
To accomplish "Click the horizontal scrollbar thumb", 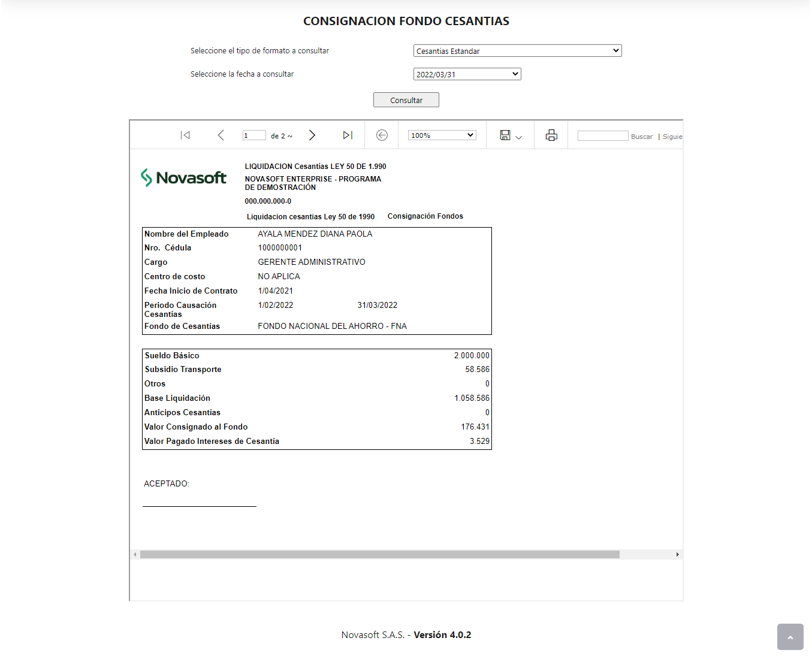I will pyautogui.click(x=380, y=555).
